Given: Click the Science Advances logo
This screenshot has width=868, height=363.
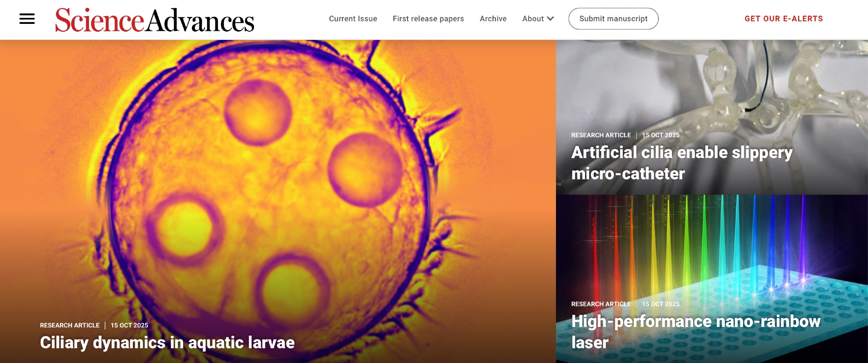Looking at the screenshot, I should pyautogui.click(x=155, y=20).
